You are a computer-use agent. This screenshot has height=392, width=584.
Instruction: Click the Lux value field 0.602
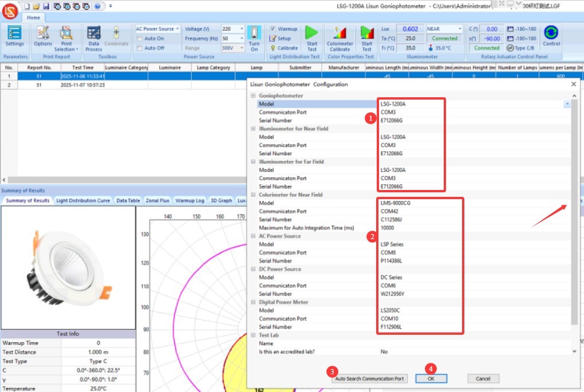pos(410,29)
